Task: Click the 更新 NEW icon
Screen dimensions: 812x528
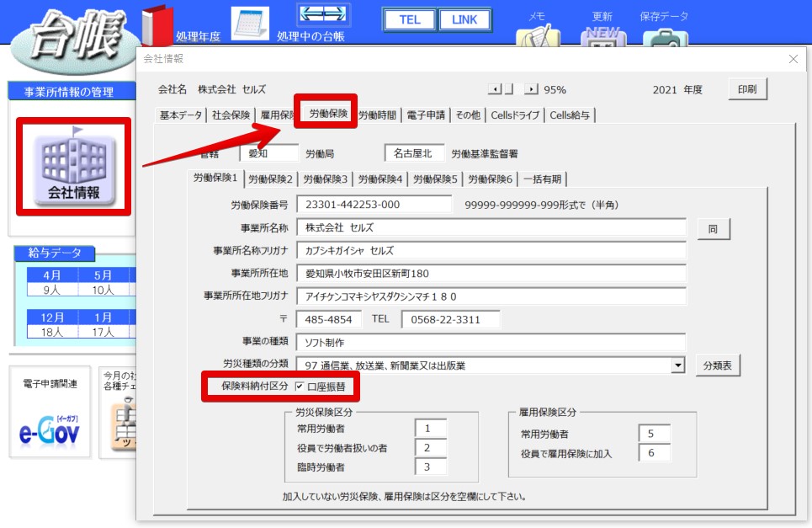Action: [603, 37]
